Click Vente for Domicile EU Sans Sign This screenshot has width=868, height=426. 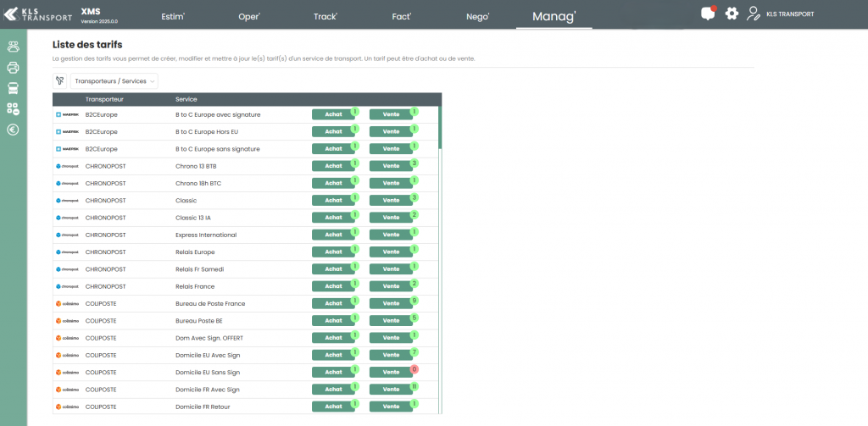click(x=392, y=372)
